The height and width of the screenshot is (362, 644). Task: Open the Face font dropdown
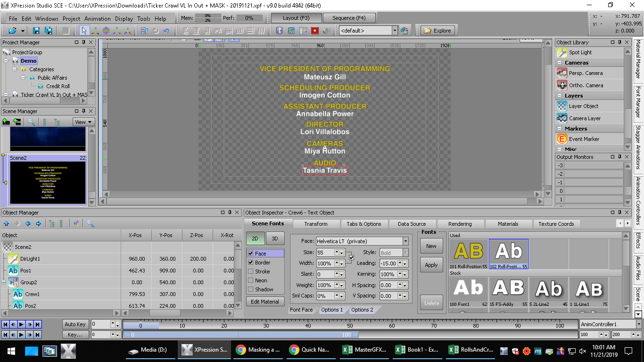pyautogui.click(x=405, y=241)
